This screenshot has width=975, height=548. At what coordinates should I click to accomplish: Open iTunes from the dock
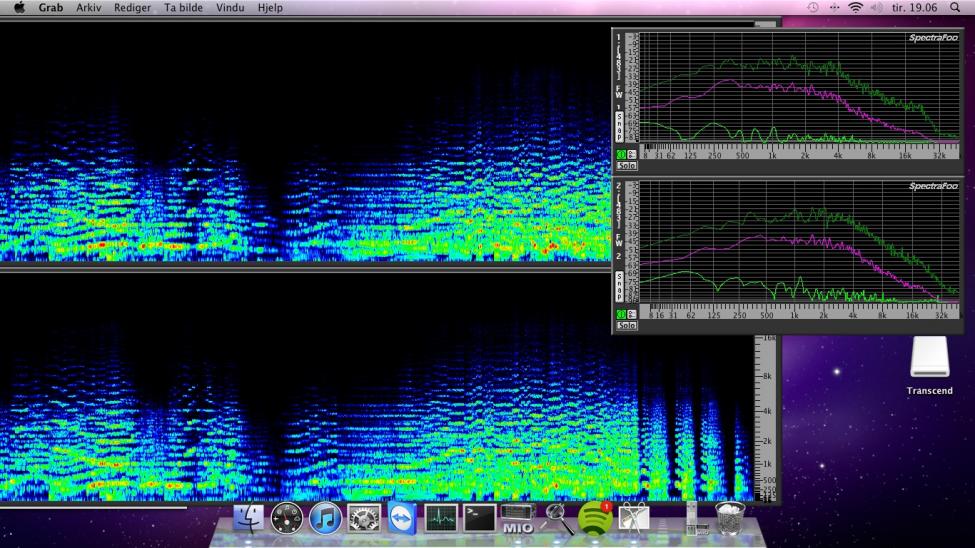coord(325,518)
